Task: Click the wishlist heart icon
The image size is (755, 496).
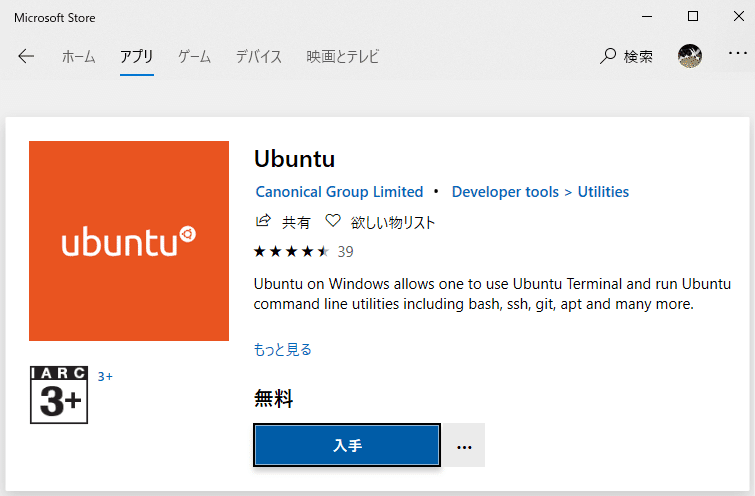Action: pyautogui.click(x=333, y=221)
